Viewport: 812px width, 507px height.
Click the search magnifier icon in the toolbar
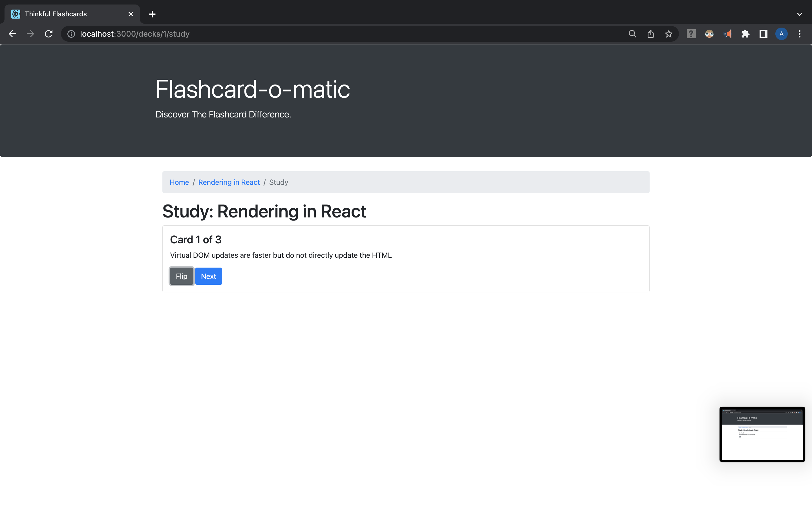[632, 34]
